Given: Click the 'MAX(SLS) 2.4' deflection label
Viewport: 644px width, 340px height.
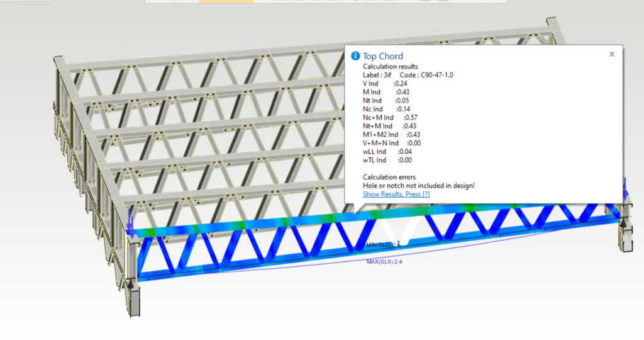Looking at the screenshot, I should pyautogui.click(x=384, y=261).
